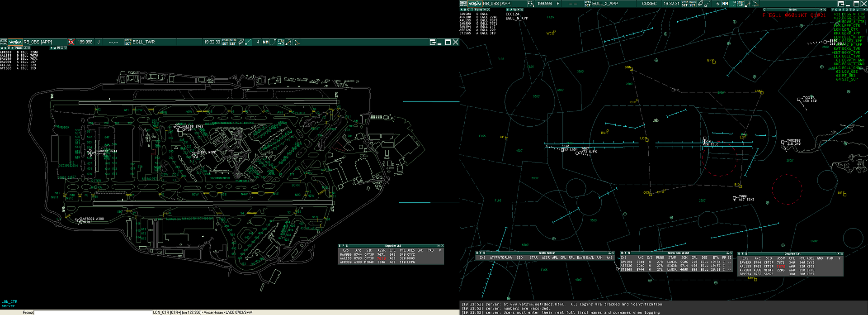The image size is (868, 315).
Task: Click the voice headset icon in right toolbar
Action: (x=531, y=4)
